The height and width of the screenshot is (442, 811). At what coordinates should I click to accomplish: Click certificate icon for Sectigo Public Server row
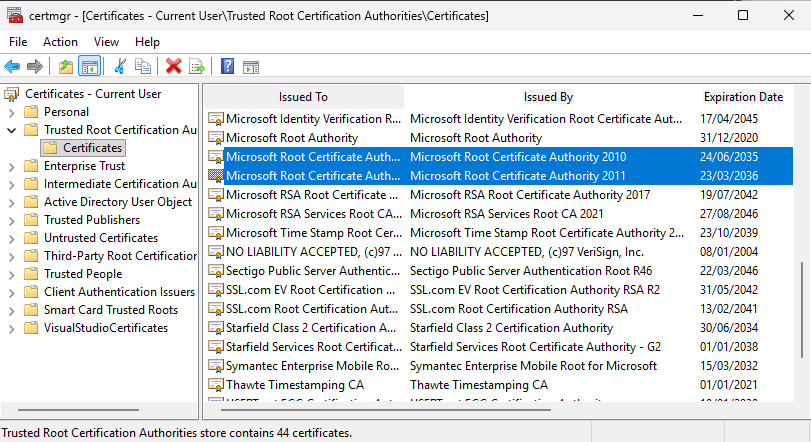[x=216, y=271]
